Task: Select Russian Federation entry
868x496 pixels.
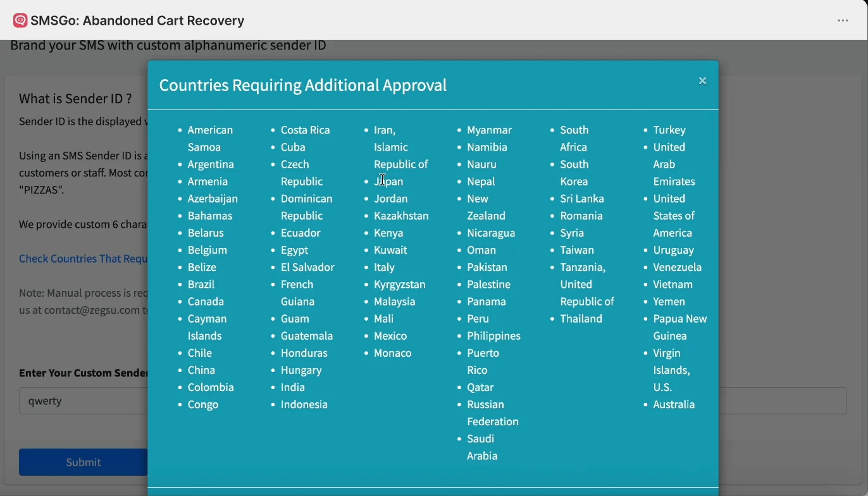Action: [x=493, y=413]
